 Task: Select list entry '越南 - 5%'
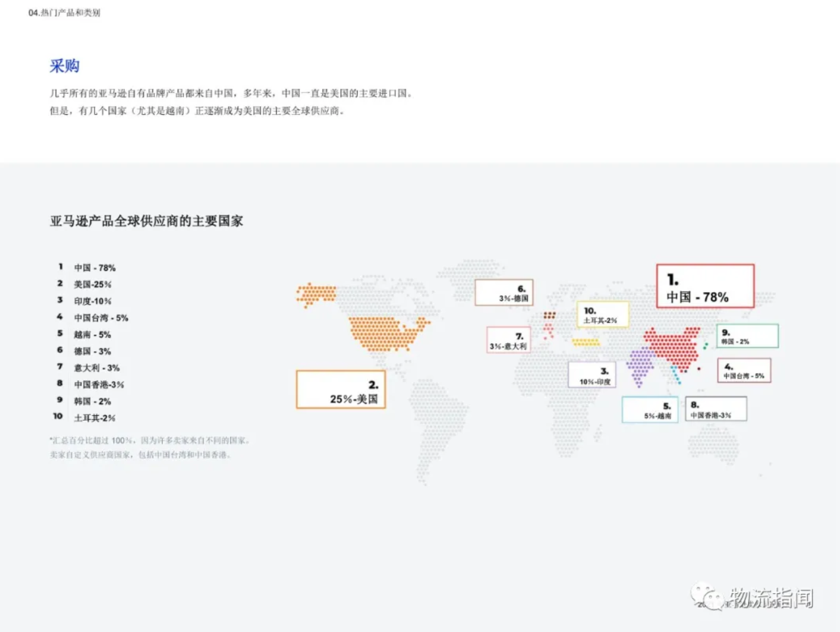(x=92, y=334)
